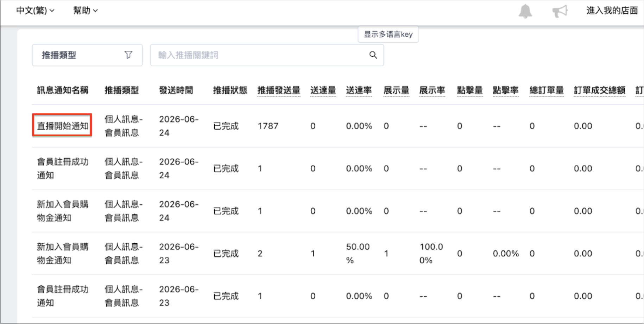The height and width of the screenshot is (324, 644).
Task: Click the 送達量 column header
Action: (x=323, y=91)
